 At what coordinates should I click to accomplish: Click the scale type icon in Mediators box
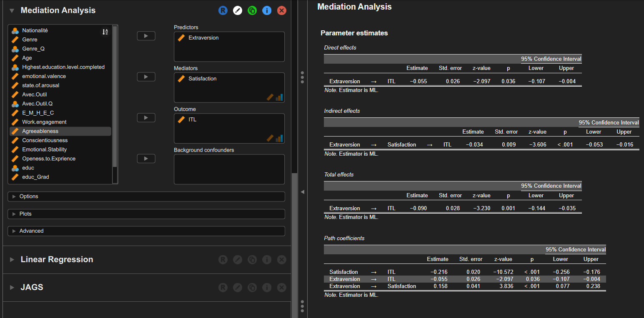coord(270,97)
